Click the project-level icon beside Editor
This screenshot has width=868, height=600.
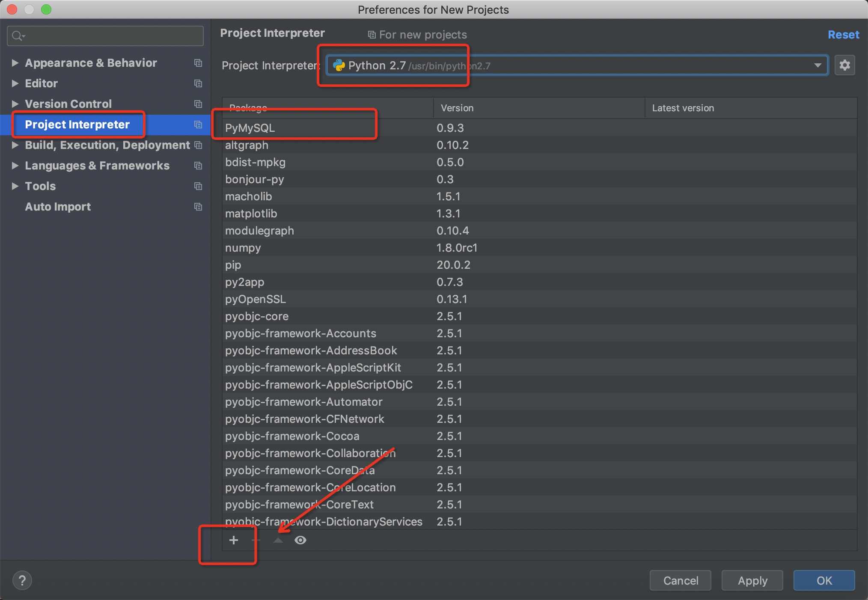point(198,83)
